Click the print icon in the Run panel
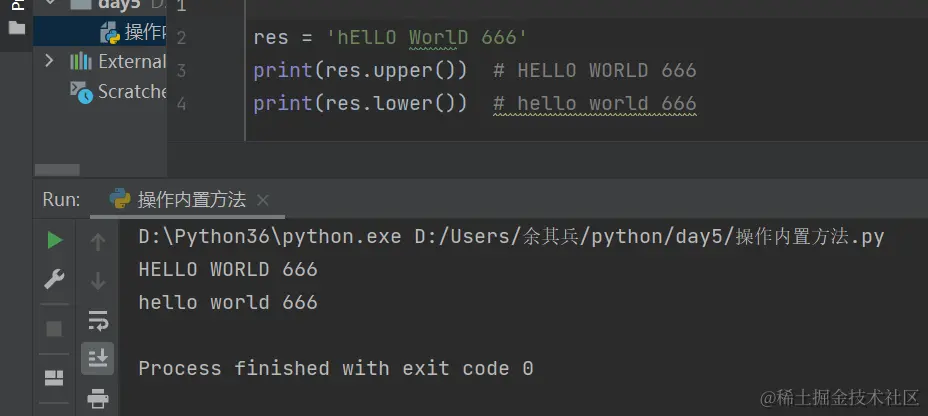The image size is (928, 416). pos(98,398)
